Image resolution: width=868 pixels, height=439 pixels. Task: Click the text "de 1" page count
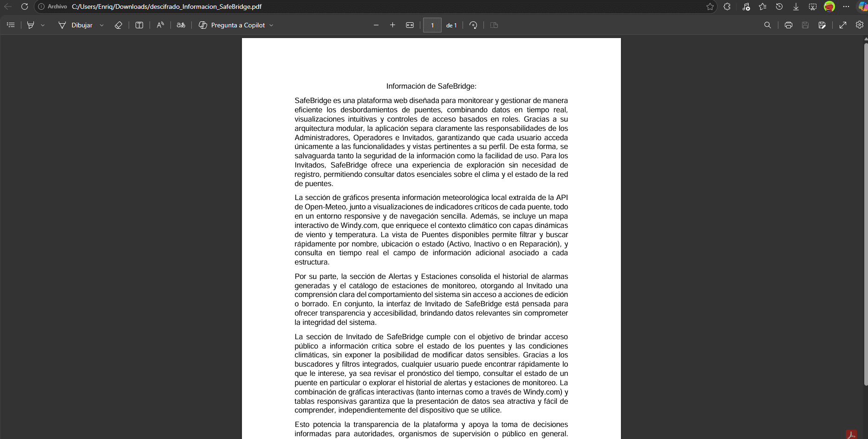(451, 26)
